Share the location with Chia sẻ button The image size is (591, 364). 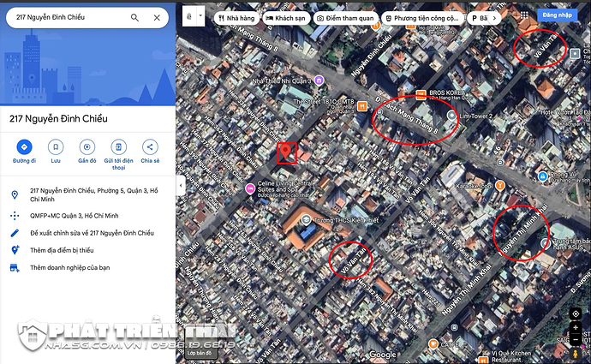pyautogui.click(x=150, y=152)
